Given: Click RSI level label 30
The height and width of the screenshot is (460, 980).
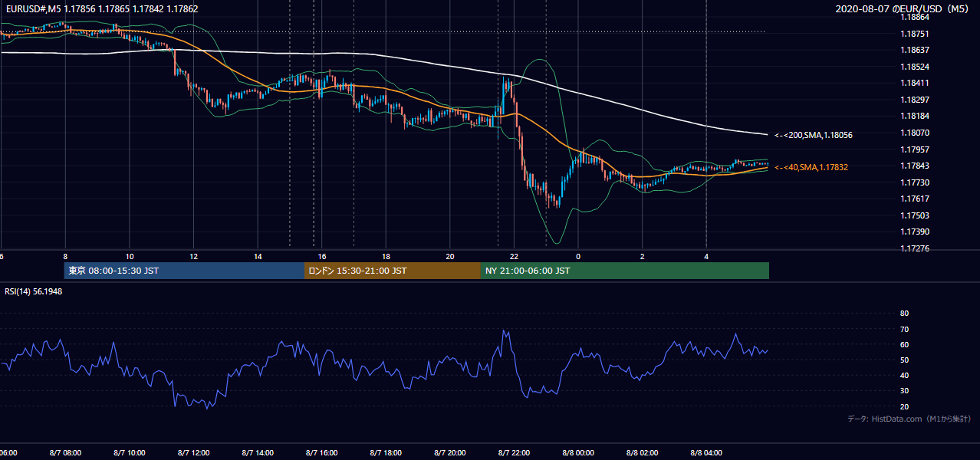Looking at the screenshot, I should click(904, 391).
